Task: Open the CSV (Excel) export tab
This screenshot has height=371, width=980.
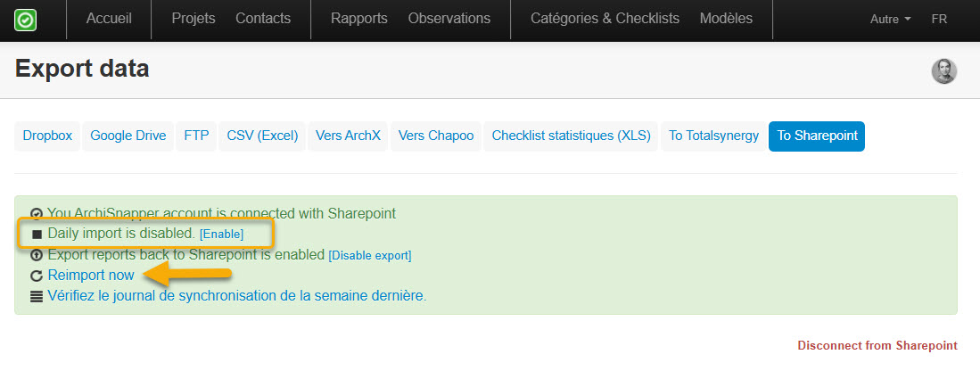Action: [x=262, y=136]
